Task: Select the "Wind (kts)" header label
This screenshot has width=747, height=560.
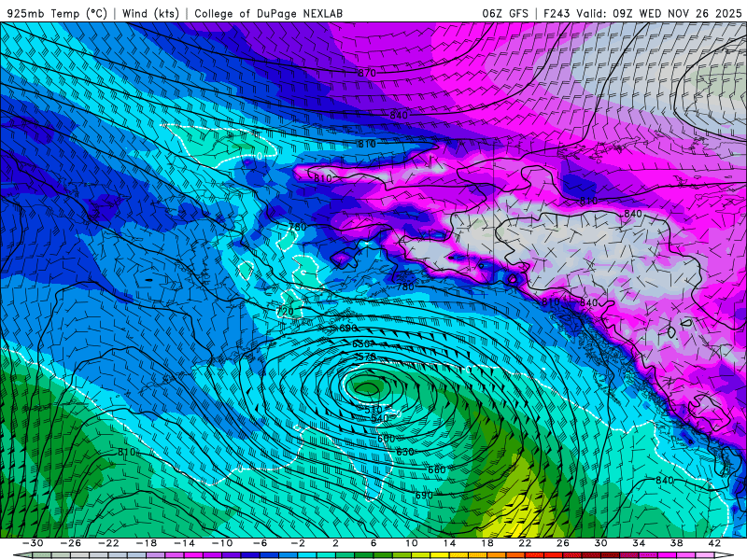Action: coord(150,14)
